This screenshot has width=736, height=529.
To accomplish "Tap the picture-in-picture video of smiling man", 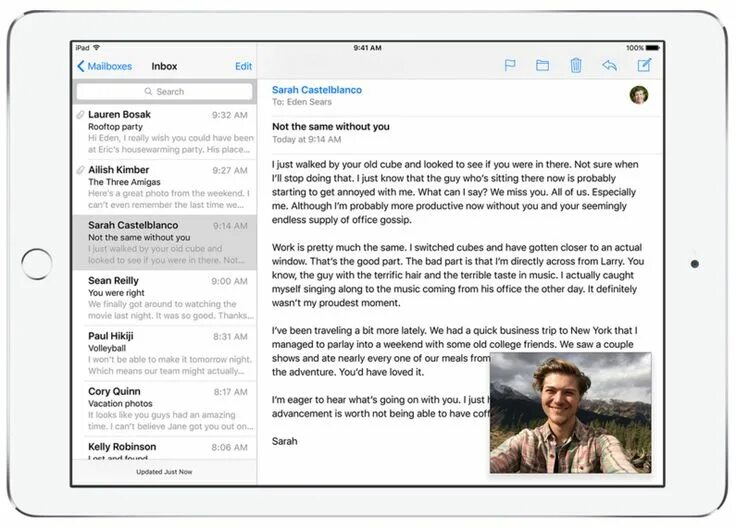I will click(x=570, y=413).
